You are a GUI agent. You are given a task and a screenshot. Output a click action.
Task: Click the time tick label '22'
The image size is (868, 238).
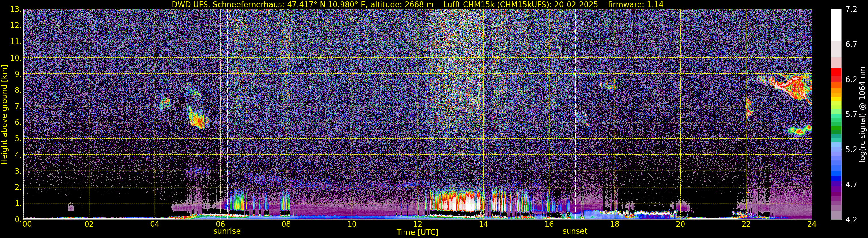coord(746,224)
